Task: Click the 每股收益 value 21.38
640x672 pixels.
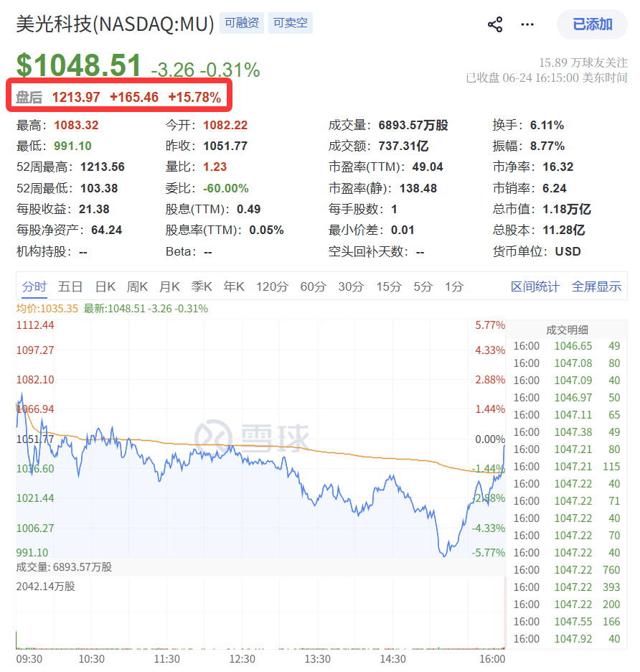Action: 94,209
